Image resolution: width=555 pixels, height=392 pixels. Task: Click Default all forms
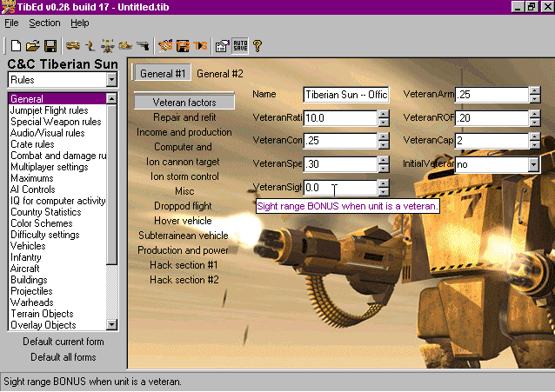(64, 357)
